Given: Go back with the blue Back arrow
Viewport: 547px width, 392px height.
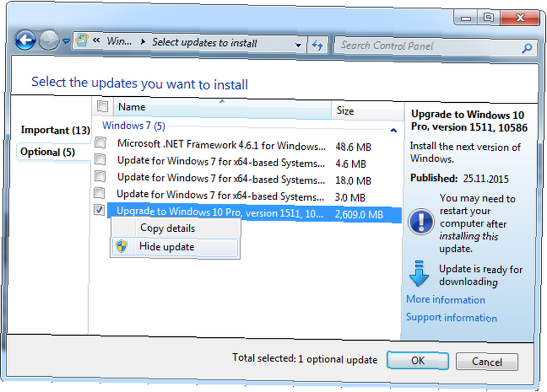Looking at the screenshot, I should point(25,40).
